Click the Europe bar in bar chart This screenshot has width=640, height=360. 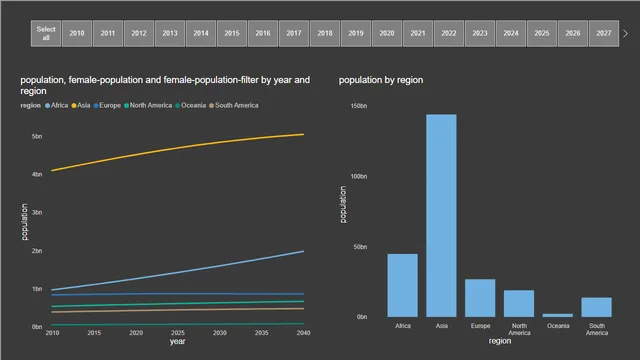[480, 298]
